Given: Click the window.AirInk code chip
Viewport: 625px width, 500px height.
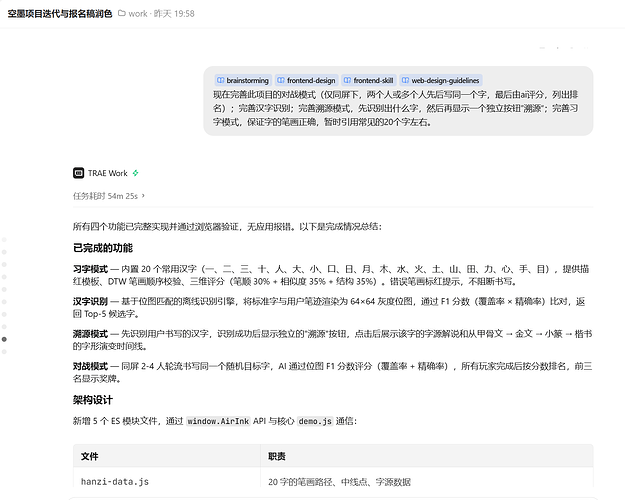Looking at the screenshot, I should (x=218, y=421).
